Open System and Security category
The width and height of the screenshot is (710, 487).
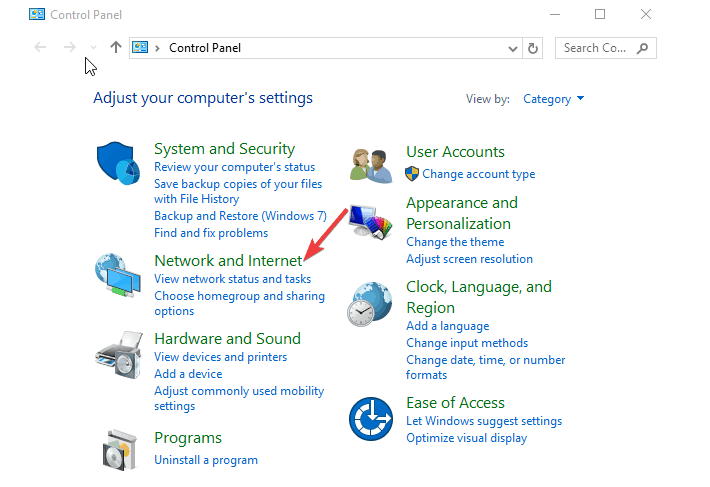tap(225, 149)
